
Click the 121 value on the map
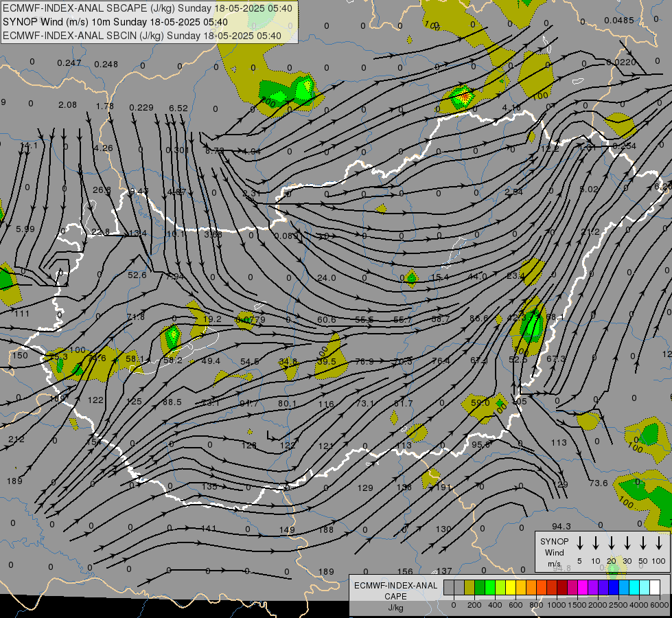point(326,446)
